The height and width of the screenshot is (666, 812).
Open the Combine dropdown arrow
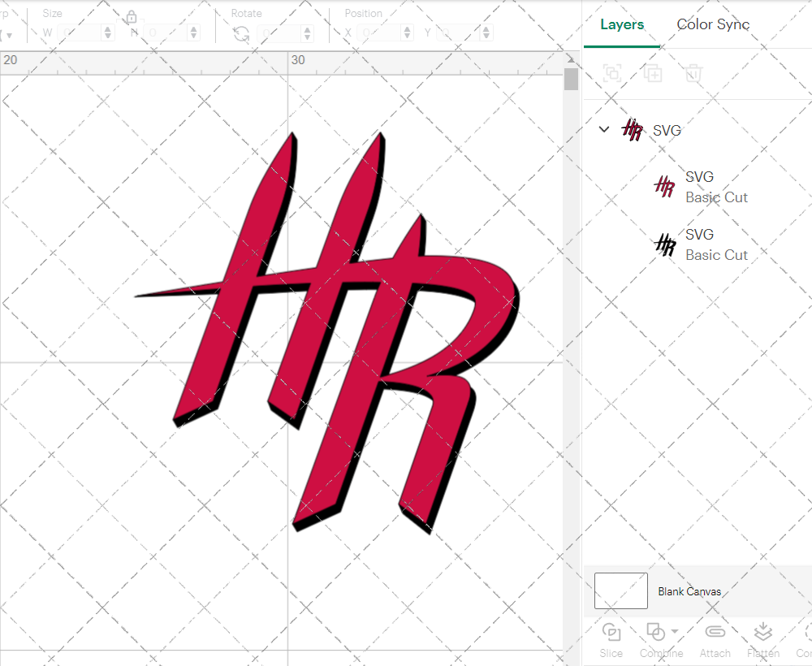(x=674, y=631)
